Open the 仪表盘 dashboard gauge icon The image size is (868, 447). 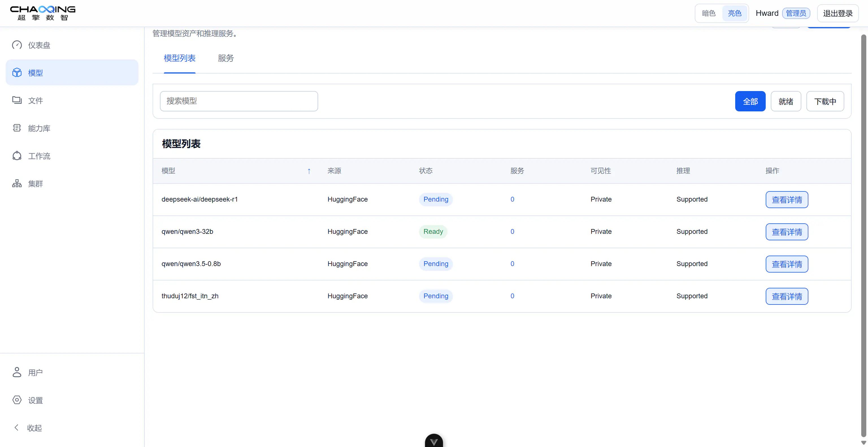[x=17, y=45]
